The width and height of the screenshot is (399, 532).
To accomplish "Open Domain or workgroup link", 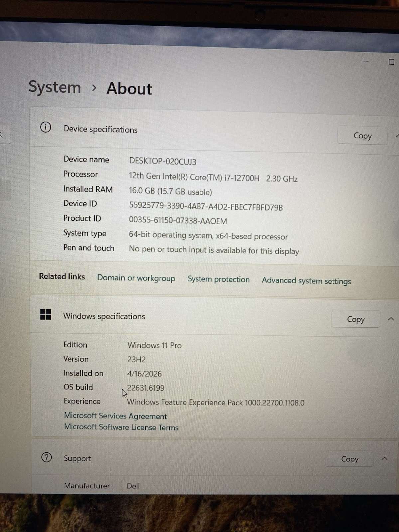I will pos(136,278).
